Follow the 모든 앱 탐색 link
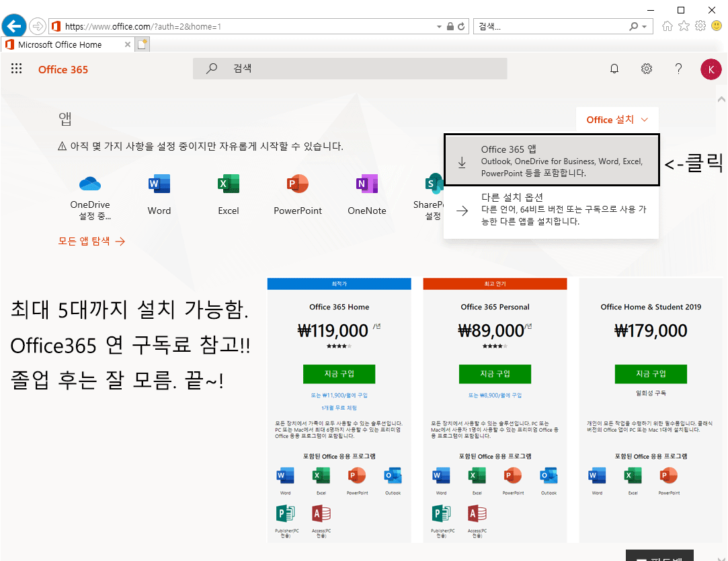This screenshot has width=728, height=561. pos(91,241)
